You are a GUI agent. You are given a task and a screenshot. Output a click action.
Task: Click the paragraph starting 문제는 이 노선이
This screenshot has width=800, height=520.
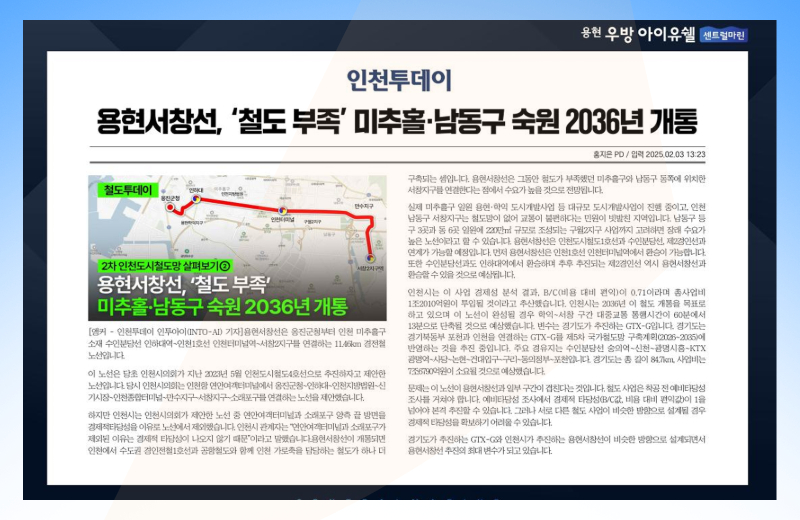pyautogui.click(x=557, y=405)
